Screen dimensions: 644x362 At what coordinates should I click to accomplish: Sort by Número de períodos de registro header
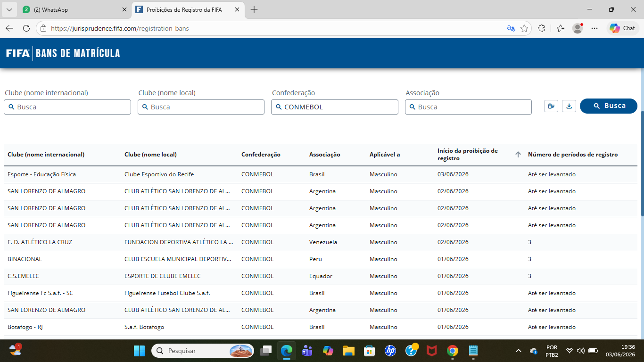pos(573,155)
